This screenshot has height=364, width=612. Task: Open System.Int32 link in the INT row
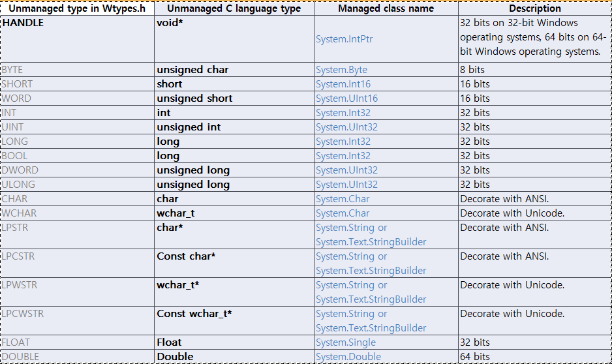(343, 113)
